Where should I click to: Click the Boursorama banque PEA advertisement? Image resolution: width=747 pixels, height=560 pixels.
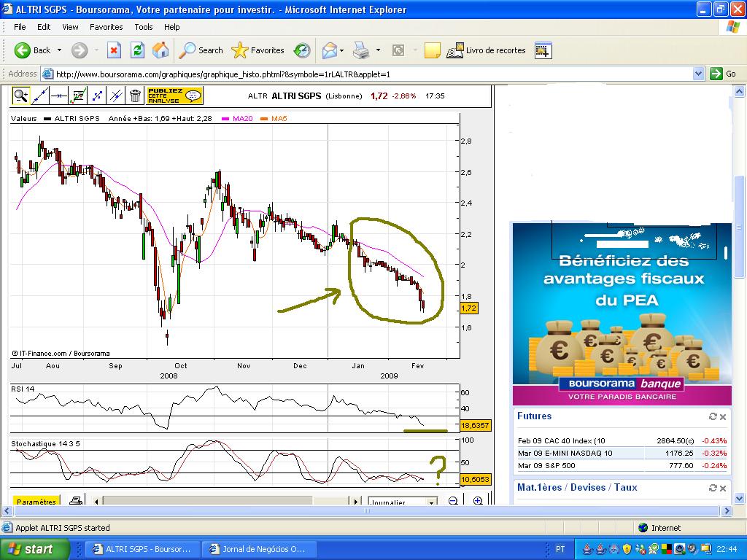click(622, 314)
